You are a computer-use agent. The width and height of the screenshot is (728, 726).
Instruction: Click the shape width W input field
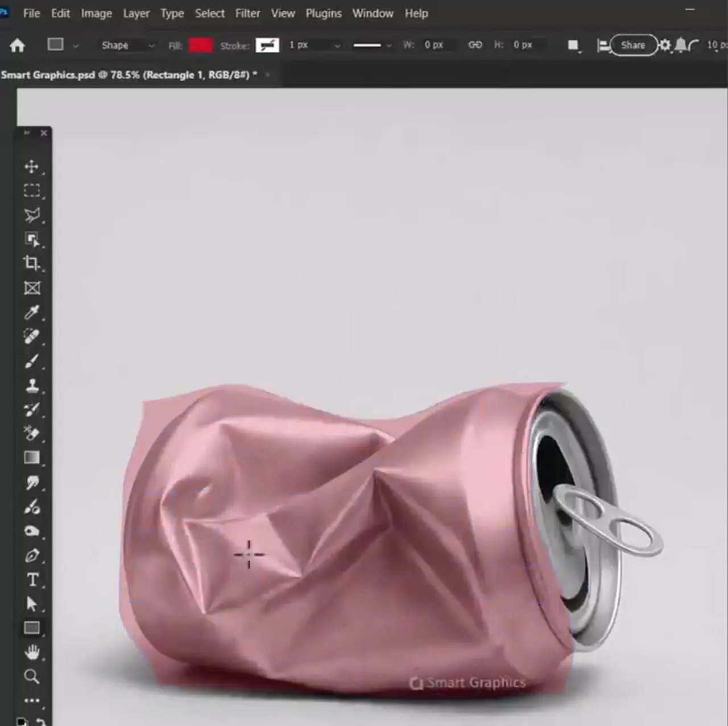click(x=437, y=45)
